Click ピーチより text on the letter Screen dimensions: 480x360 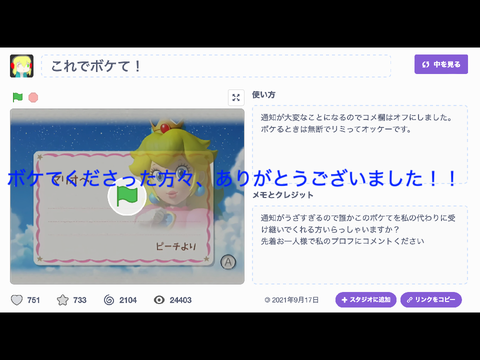click(176, 247)
